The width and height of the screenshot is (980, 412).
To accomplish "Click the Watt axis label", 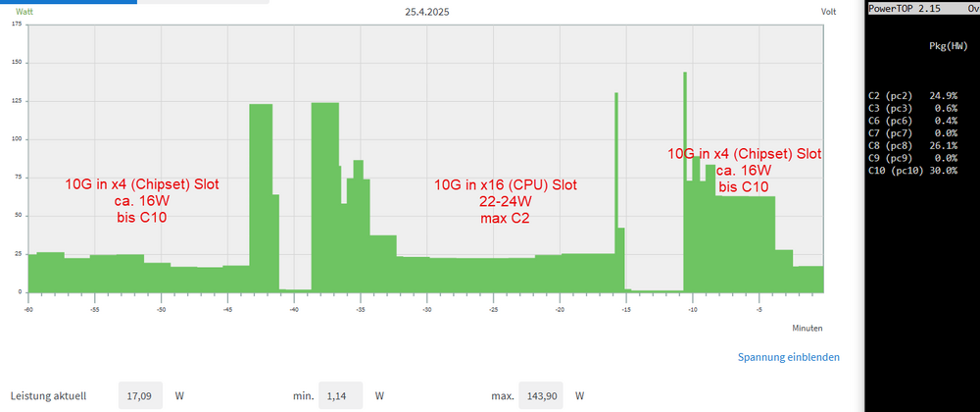I will pyautogui.click(x=24, y=12).
